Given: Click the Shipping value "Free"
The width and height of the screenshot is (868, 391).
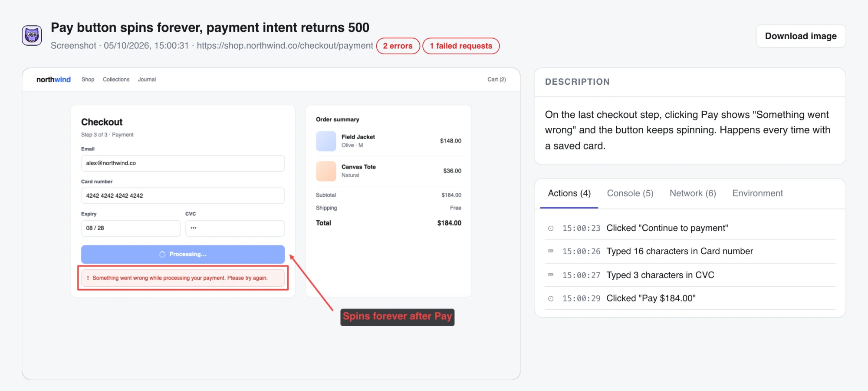Looking at the screenshot, I should [456, 208].
